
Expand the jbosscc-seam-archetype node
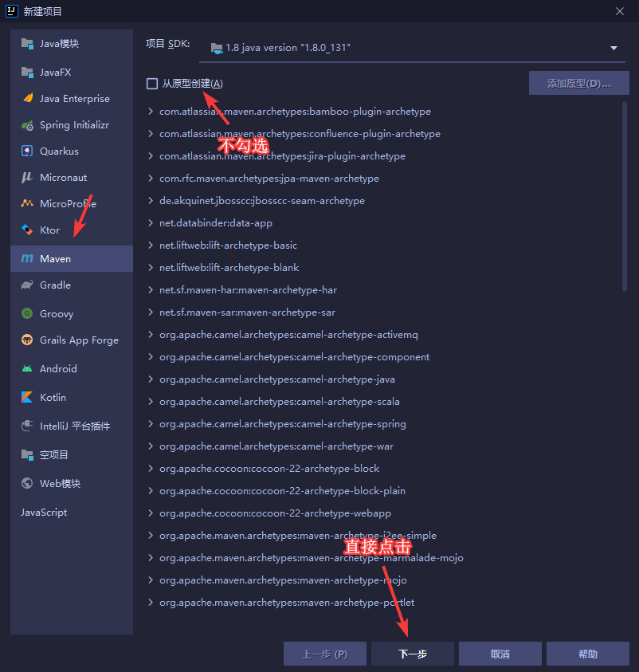pos(151,201)
